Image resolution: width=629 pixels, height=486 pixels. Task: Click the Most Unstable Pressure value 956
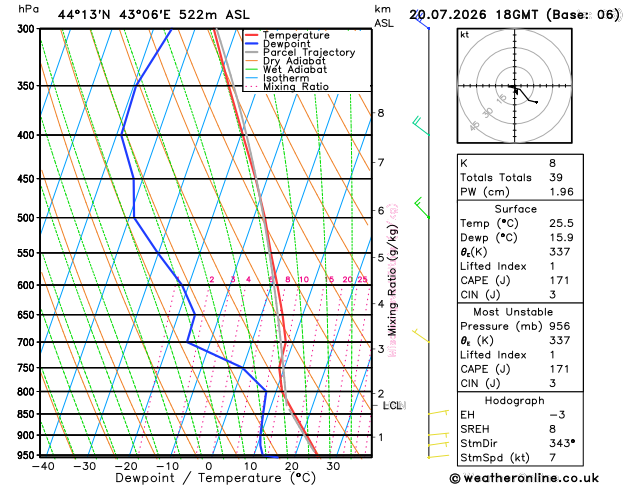[x=560, y=326]
